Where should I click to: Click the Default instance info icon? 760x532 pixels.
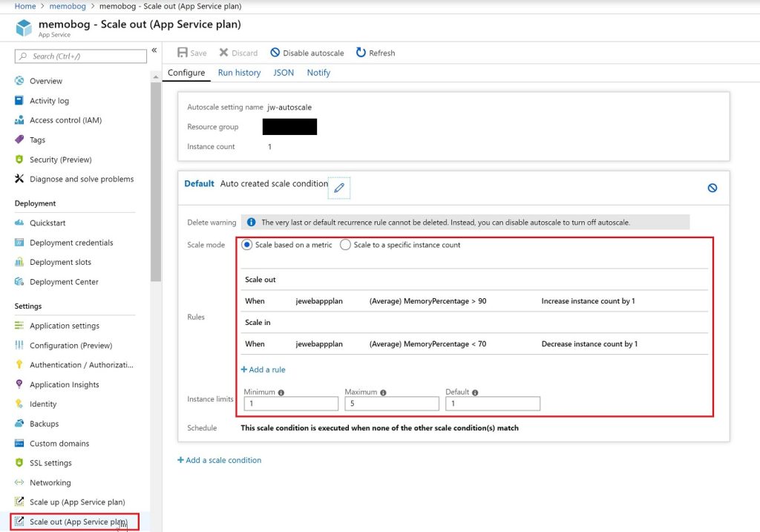click(x=475, y=393)
